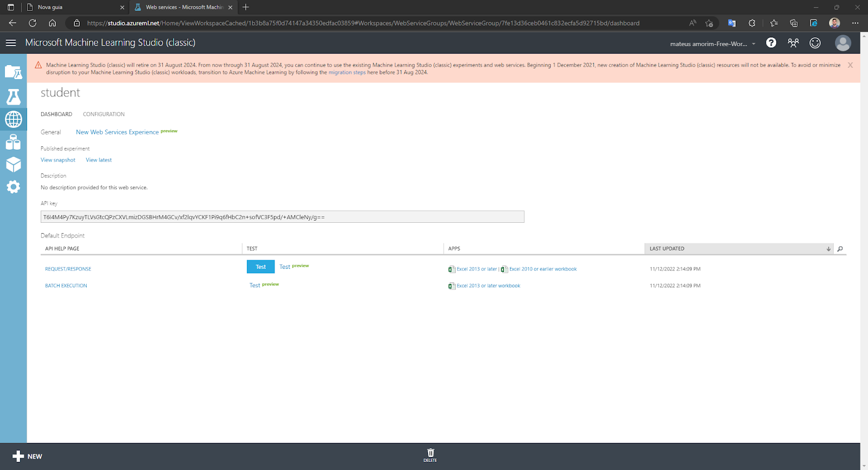This screenshot has width=868, height=470.
Task: Open browser settings ellipsis menu
Action: click(x=855, y=23)
